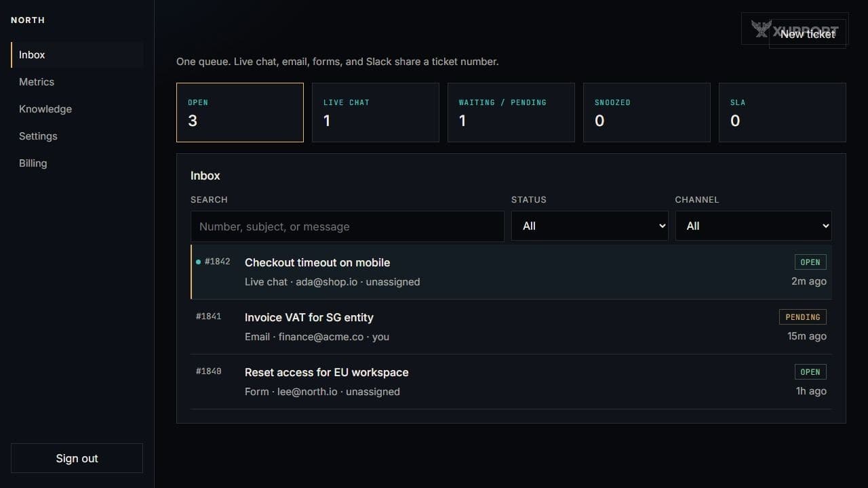Click the "Email · finance@acme.co · you" line
This screenshot has width=868, height=488.
(317, 337)
